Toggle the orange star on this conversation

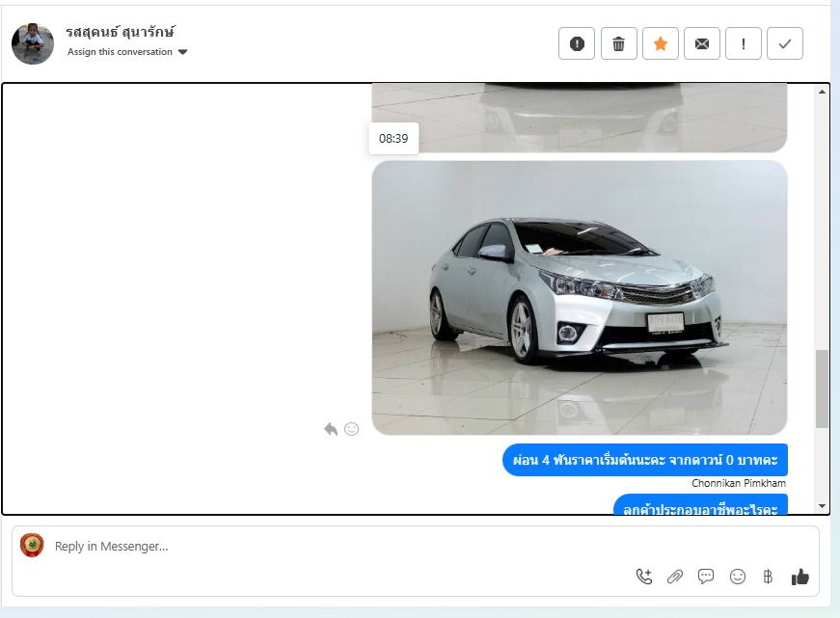661,43
